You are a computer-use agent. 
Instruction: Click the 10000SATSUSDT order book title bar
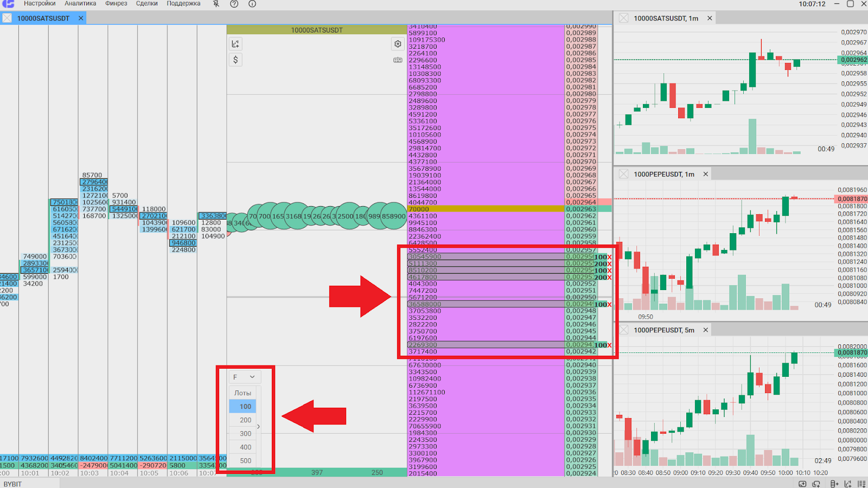[317, 30]
